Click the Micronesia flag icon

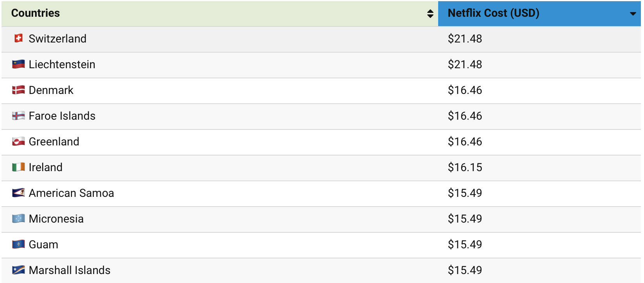click(x=18, y=219)
